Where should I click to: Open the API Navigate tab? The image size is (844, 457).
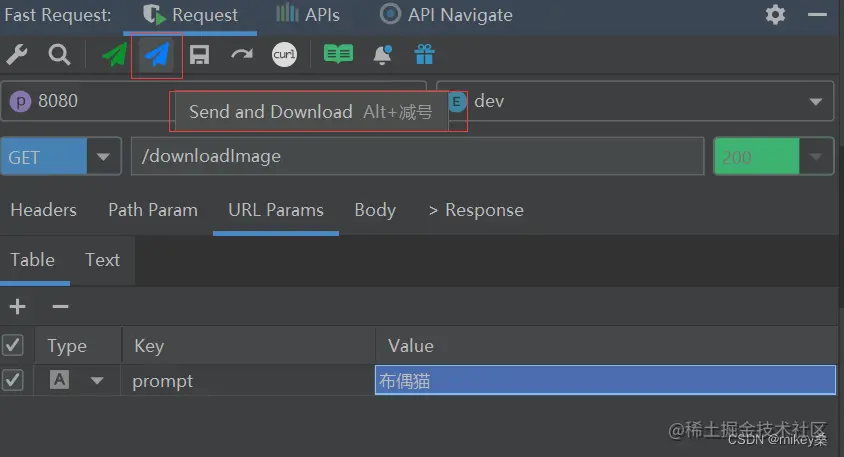pyautogui.click(x=446, y=15)
